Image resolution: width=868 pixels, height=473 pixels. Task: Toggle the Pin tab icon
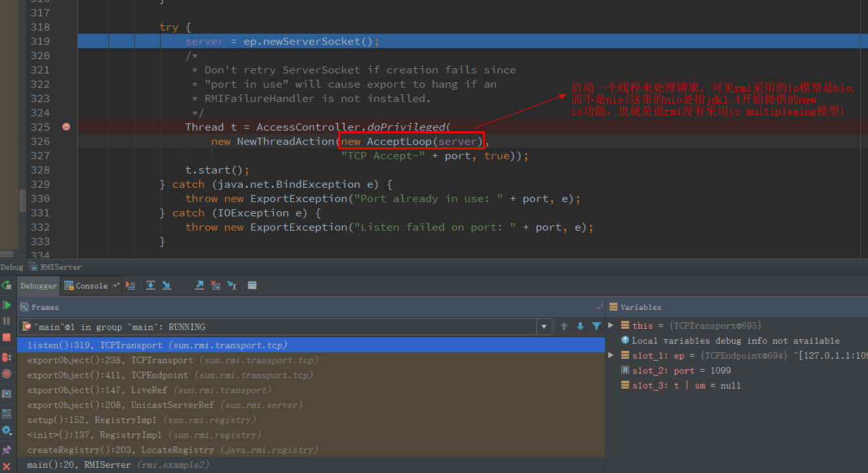tap(6, 450)
